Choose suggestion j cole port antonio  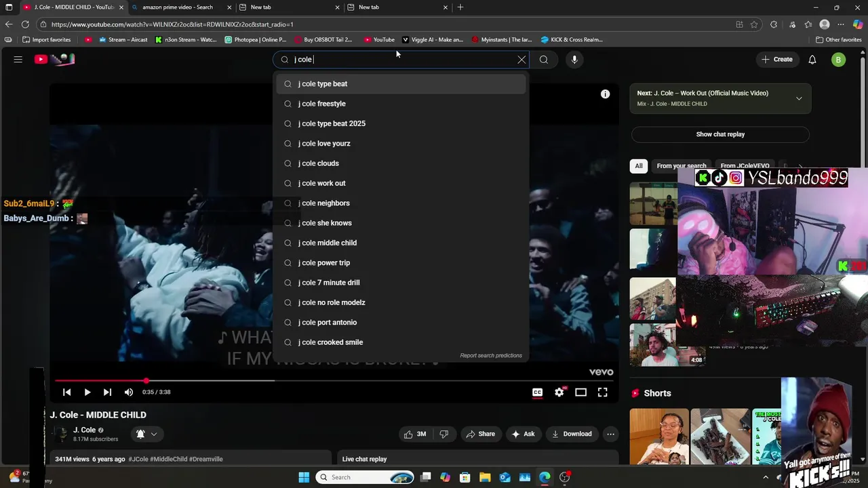point(401,323)
